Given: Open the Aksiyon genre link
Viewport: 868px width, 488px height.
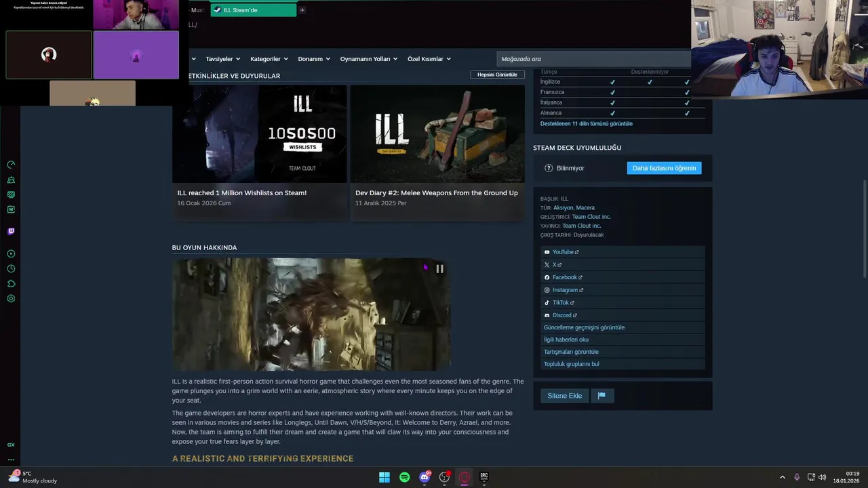Looking at the screenshot, I should tap(563, 208).
